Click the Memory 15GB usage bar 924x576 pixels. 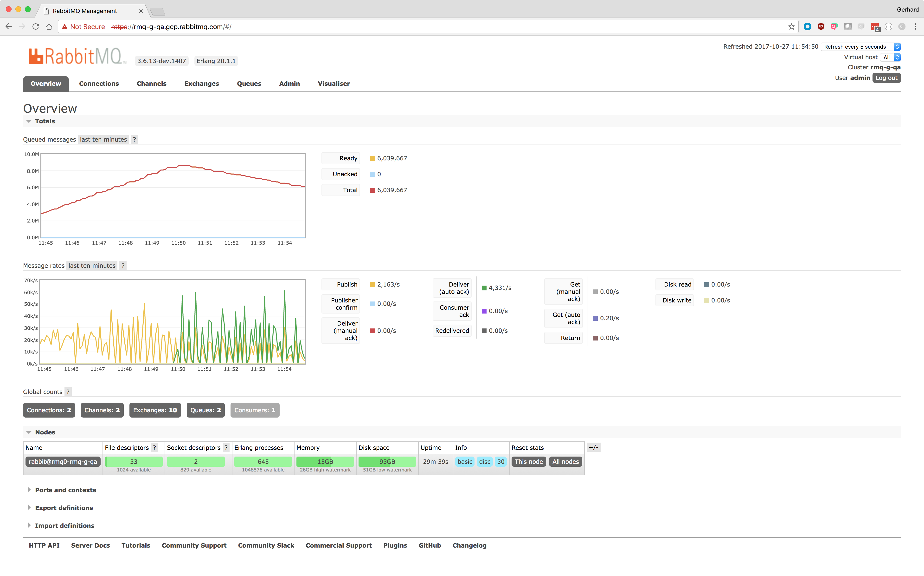[x=325, y=462]
